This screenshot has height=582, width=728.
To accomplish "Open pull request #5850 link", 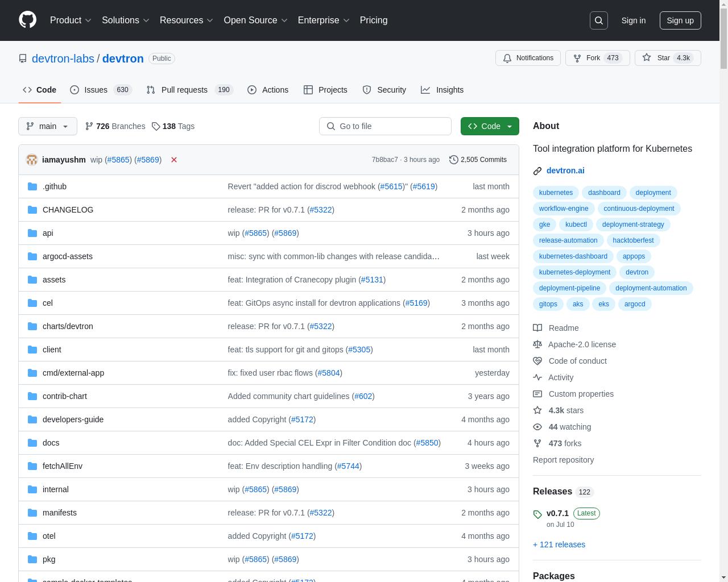I will 427,443.
